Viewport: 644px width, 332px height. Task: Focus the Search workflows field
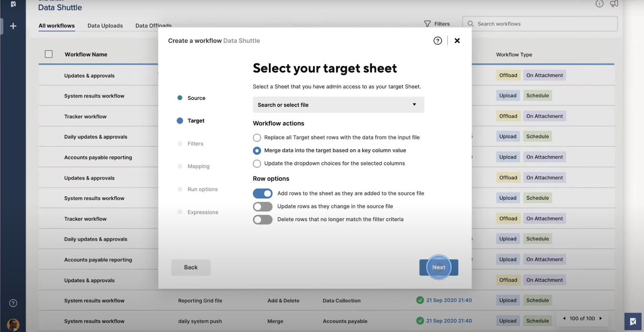[540, 24]
